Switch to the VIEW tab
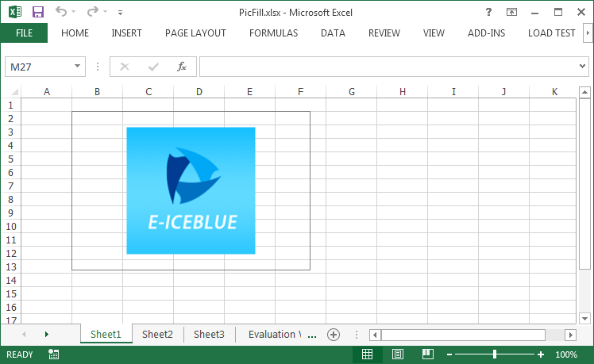Viewport: 594px width, 364px height. [x=434, y=33]
